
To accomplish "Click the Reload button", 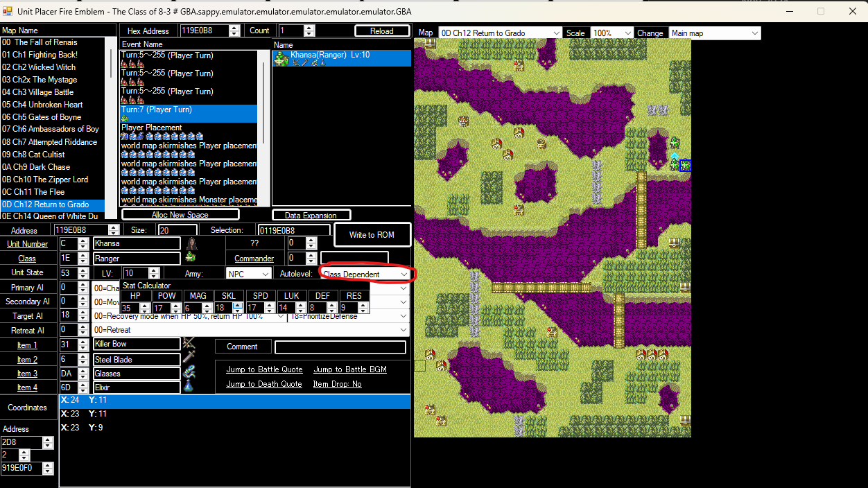I will coord(381,31).
